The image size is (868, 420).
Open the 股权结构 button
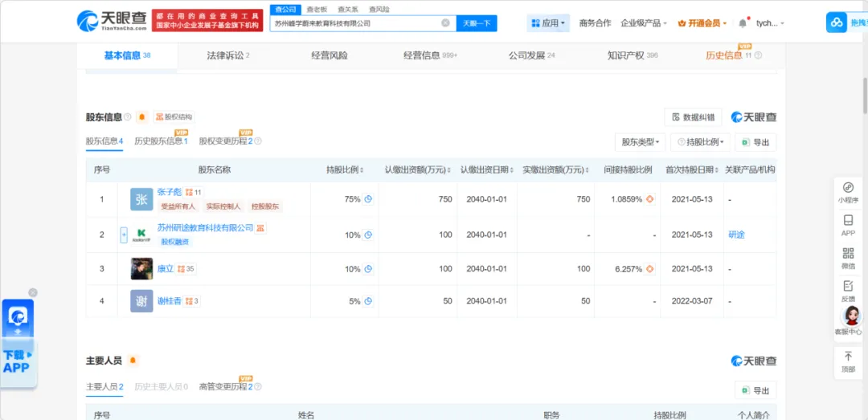tap(174, 116)
